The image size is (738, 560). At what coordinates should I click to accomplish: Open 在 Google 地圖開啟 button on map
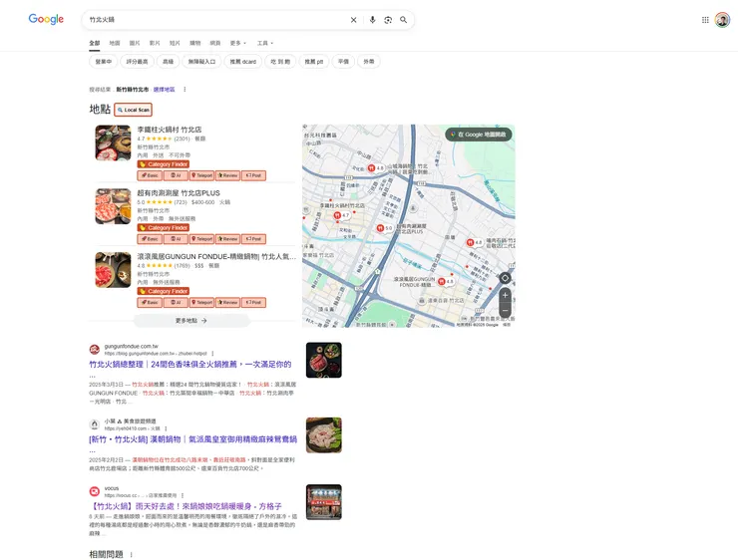(479, 135)
